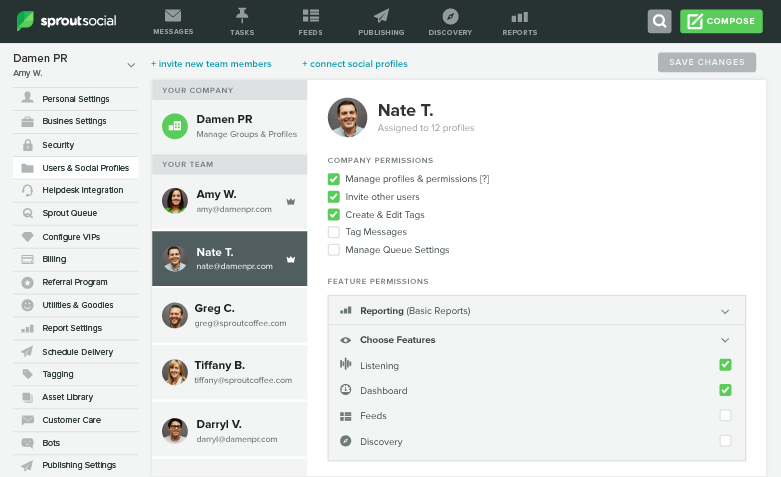781x477 pixels.
Task: Click the "nate@damenpr.com" email text
Action: pos(235,266)
